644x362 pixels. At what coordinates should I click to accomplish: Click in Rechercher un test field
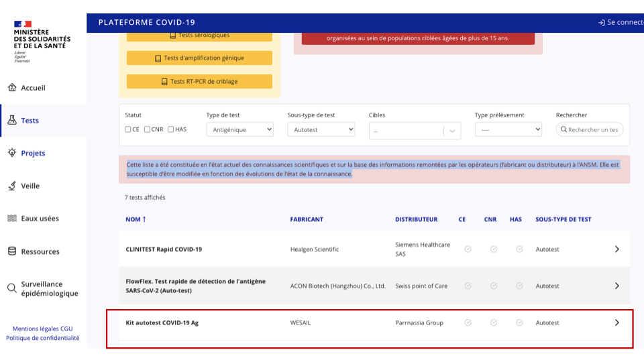590,129
